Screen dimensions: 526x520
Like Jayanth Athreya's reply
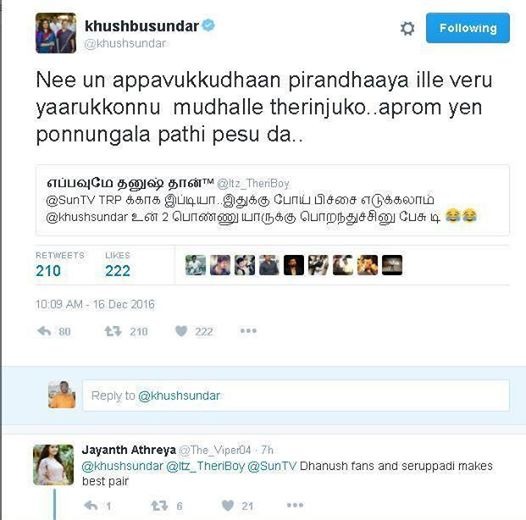click(228, 506)
